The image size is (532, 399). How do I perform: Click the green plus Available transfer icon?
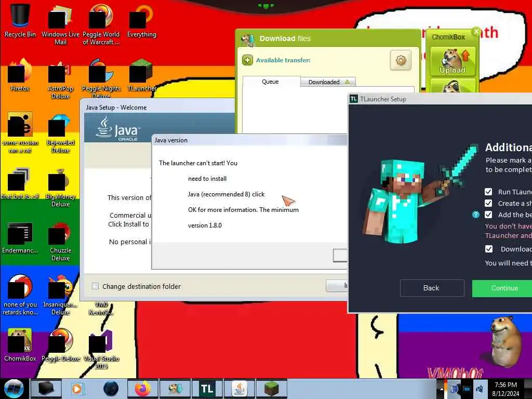[x=247, y=60]
